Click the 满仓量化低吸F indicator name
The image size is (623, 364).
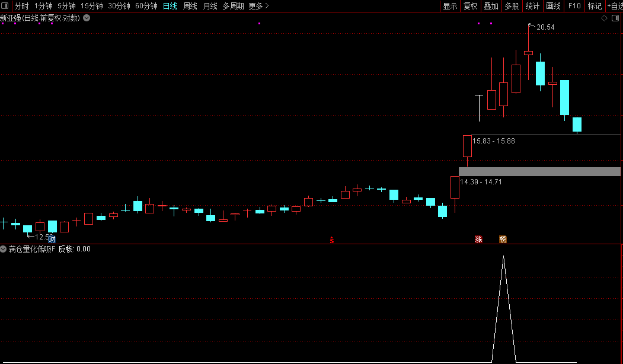32,249
